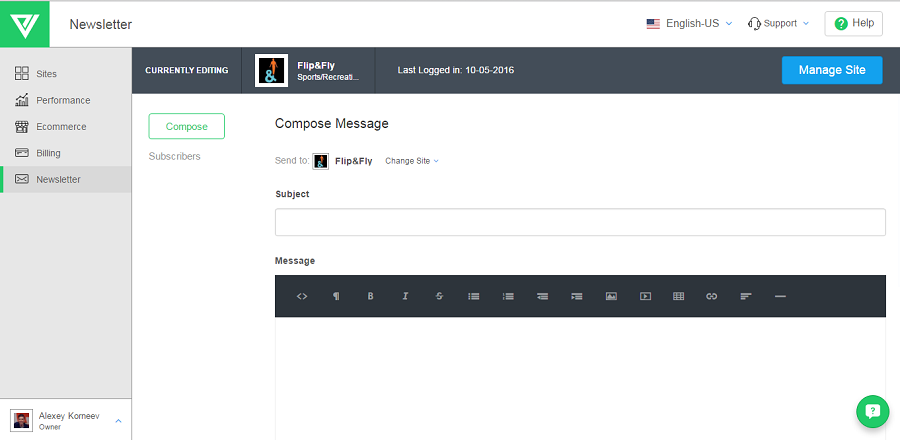This screenshot has height=440, width=900.
Task: Click the Newsletter envelope icon
Action: click(x=22, y=179)
